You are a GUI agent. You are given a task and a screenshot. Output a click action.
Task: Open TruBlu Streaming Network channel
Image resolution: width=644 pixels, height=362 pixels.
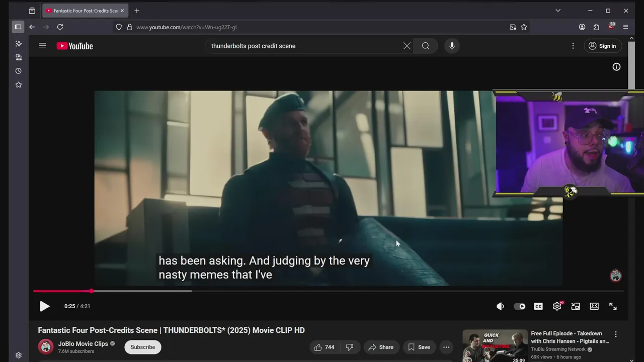point(558,349)
